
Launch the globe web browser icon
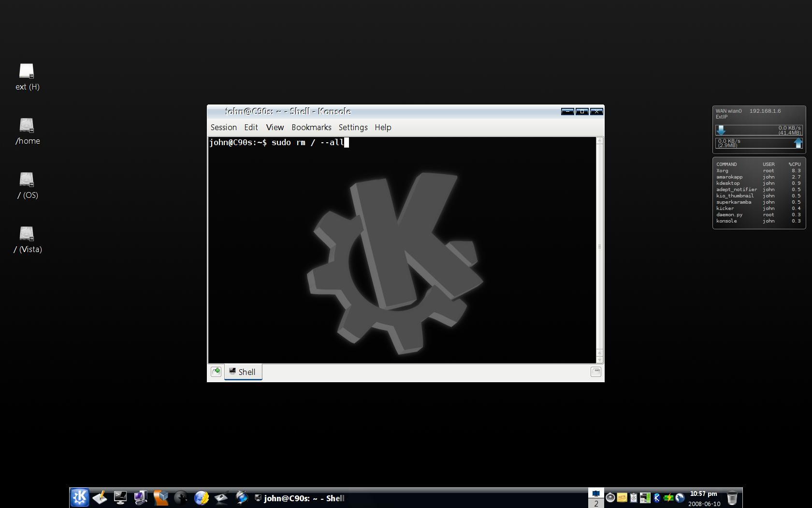tap(201, 497)
